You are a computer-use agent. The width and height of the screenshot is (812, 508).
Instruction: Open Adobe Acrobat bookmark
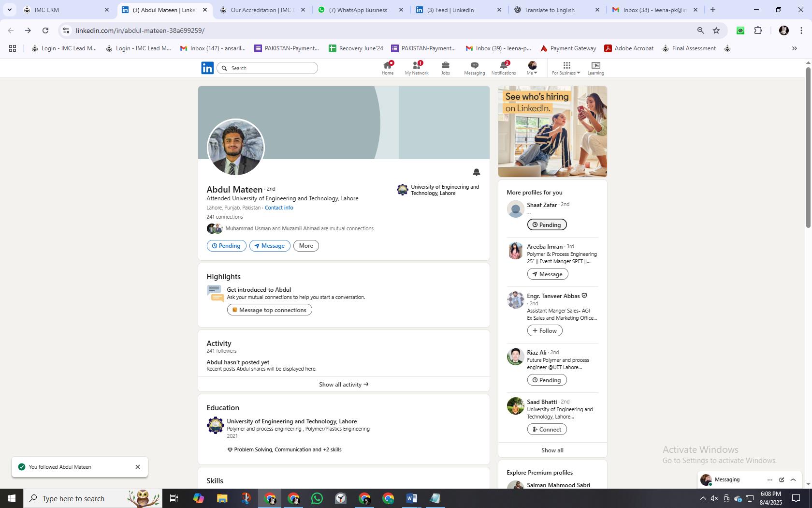[629, 48]
